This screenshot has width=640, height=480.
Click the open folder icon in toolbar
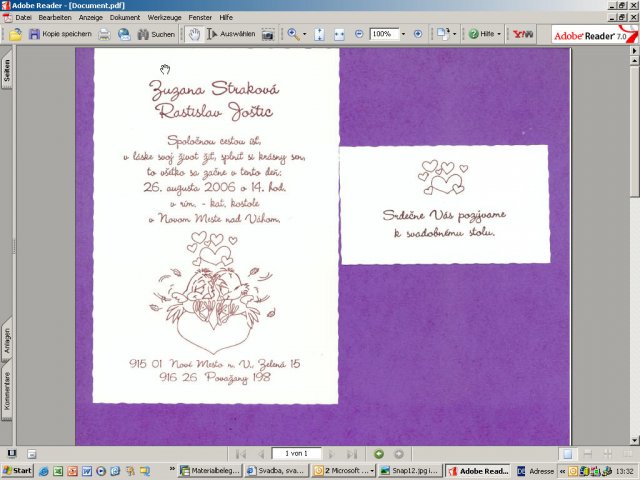[x=15, y=33]
